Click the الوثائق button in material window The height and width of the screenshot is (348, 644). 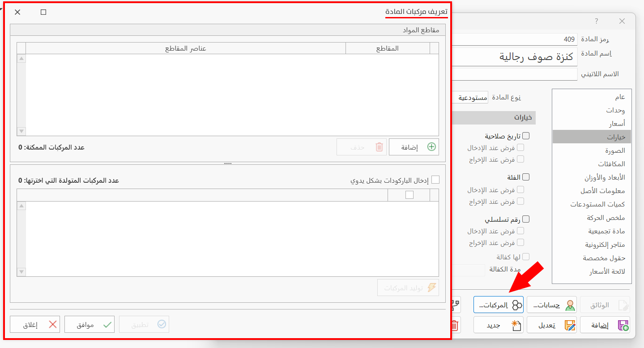(x=605, y=305)
